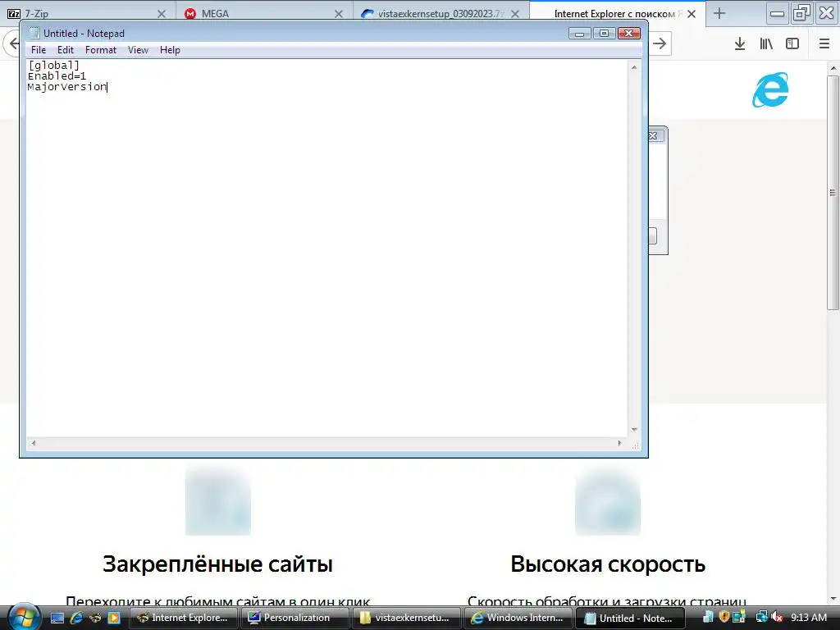Open a new browser tab with plus

tap(719, 14)
